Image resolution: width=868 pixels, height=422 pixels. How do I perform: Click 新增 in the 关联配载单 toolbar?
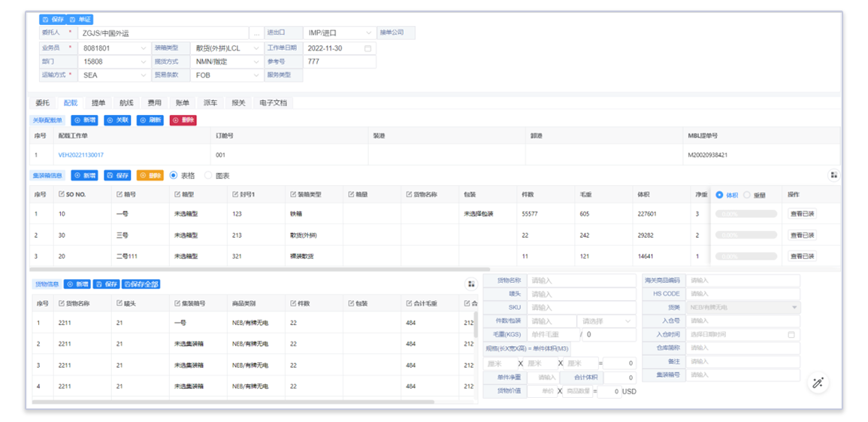click(84, 120)
